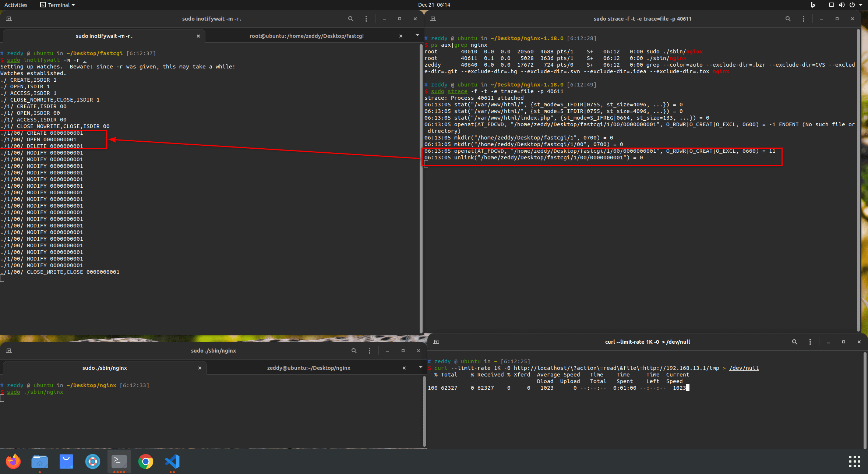
Task: Open search in the curl terminal window
Action: (794, 342)
